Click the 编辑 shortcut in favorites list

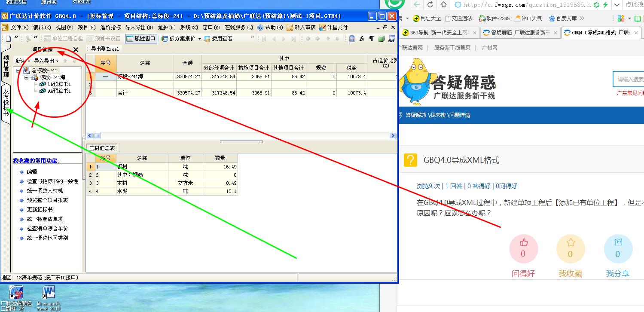click(x=32, y=172)
